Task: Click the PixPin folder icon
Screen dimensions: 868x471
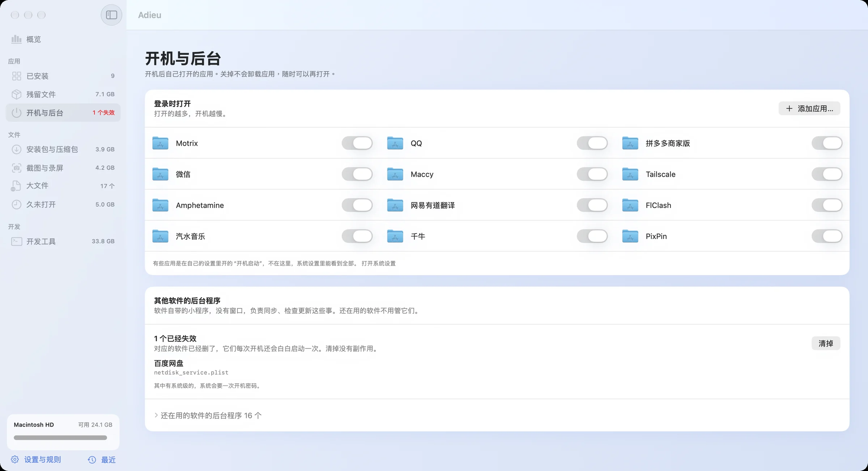Action: click(x=630, y=236)
